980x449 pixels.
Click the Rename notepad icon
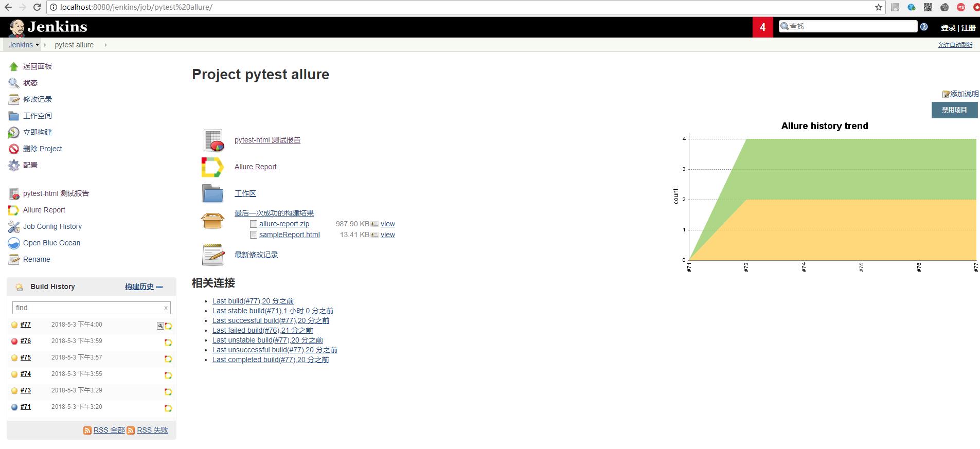(14, 259)
